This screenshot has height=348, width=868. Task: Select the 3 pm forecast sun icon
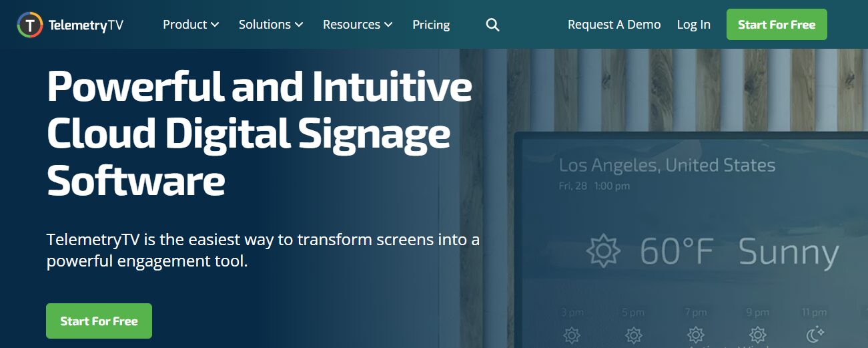coord(572,334)
